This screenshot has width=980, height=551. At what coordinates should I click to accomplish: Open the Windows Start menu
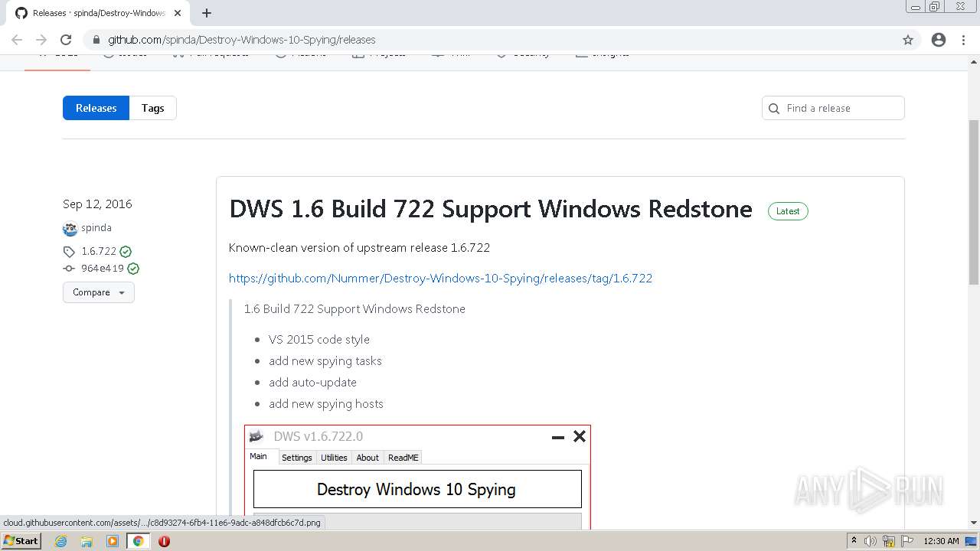pyautogui.click(x=21, y=541)
